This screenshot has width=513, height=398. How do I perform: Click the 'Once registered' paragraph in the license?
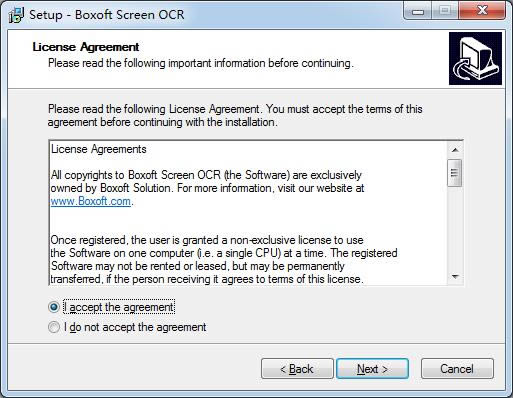224,259
